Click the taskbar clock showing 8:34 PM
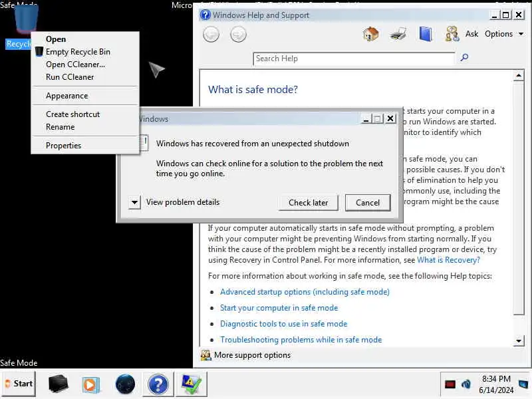Image resolution: width=532 pixels, height=399 pixels. [496, 384]
